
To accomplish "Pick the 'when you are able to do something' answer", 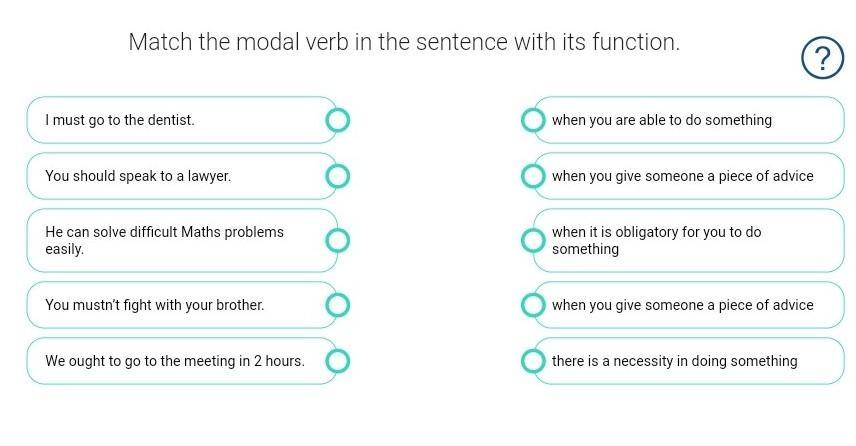I will (688, 120).
